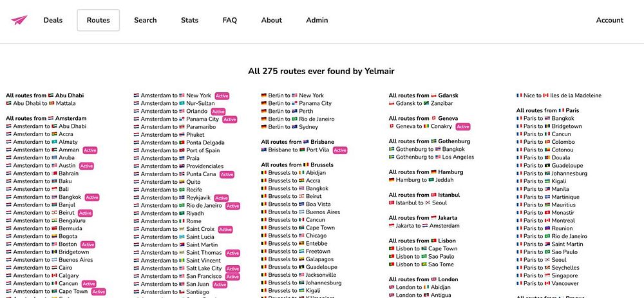Viewport: 644px width, 298px height.
Task: Open Geneva to Conakry route
Action: coord(421,126)
